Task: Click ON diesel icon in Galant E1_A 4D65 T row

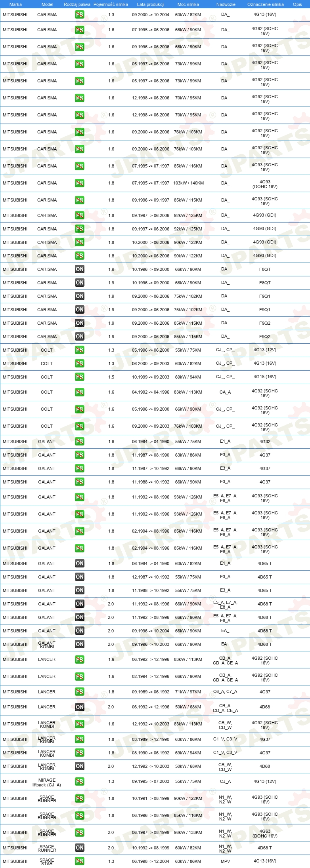Action: tap(80, 563)
